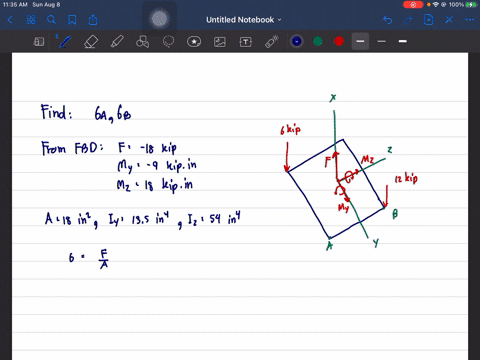Toggle the zoom window tool
The width and height of the screenshot is (480, 360).
coord(39,42)
